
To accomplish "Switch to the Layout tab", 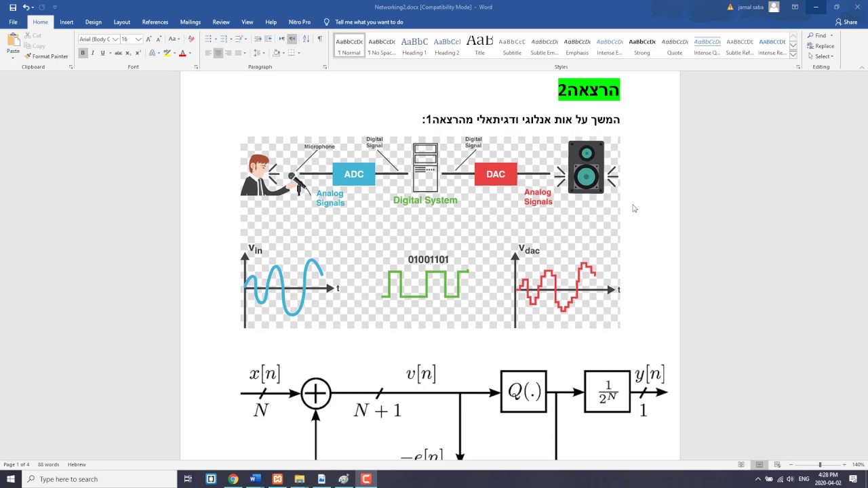I will [122, 22].
